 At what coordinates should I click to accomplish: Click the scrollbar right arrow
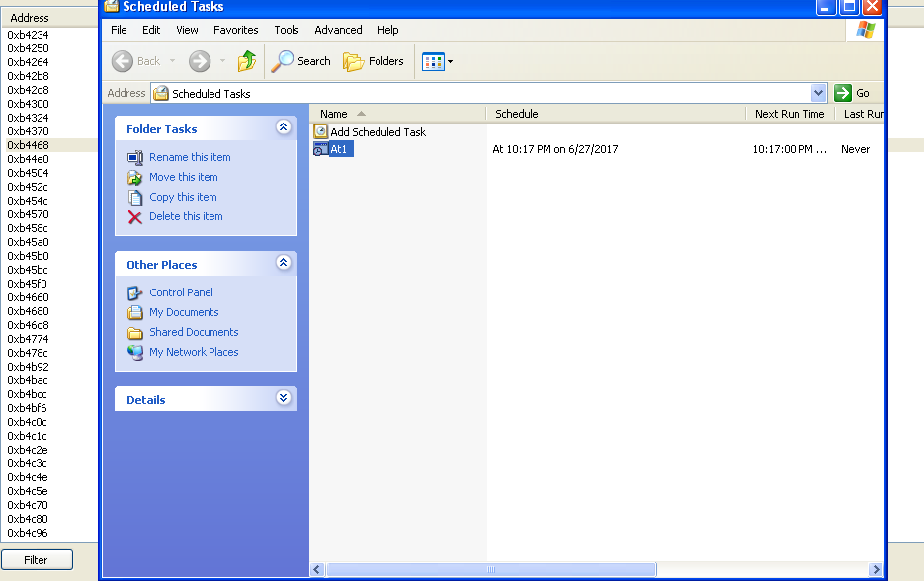point(876,569)
